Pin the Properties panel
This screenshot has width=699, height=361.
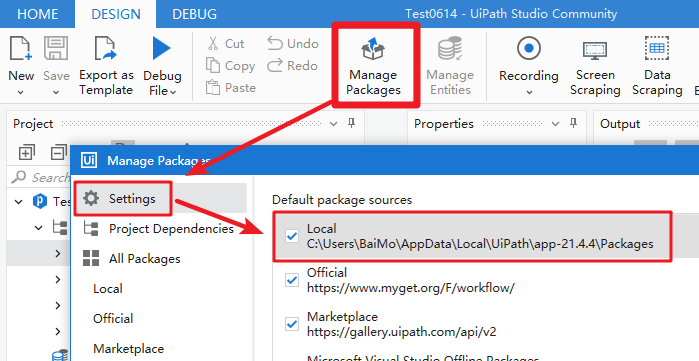(x=574, y=123)
